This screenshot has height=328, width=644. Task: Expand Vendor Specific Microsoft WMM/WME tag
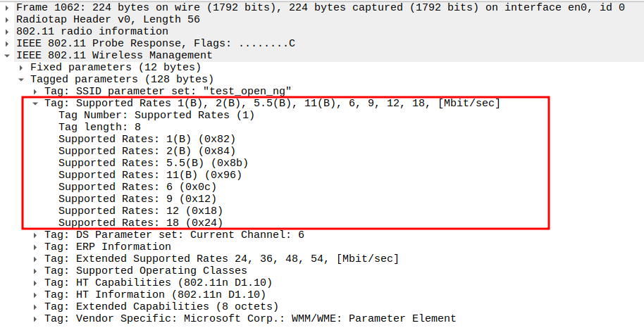pyautogui.click(x=36, y=319)
